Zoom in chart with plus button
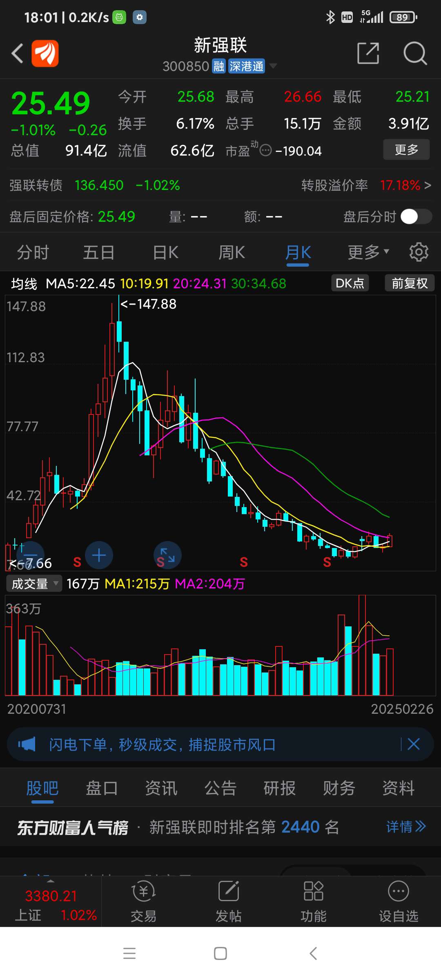Screen dimensions: 441x980 pyautogui.click(x=99, y=555)
